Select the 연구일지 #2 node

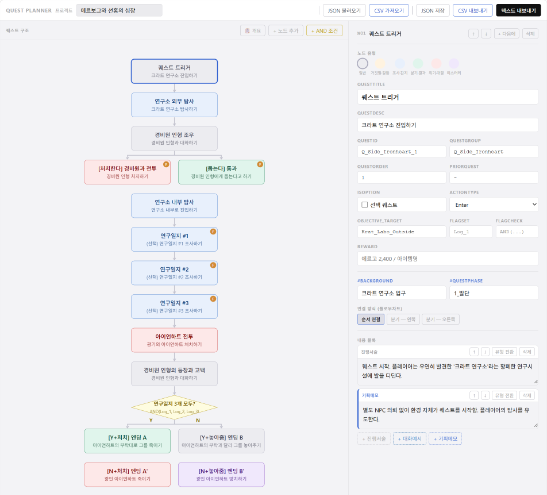pos(174,273)
